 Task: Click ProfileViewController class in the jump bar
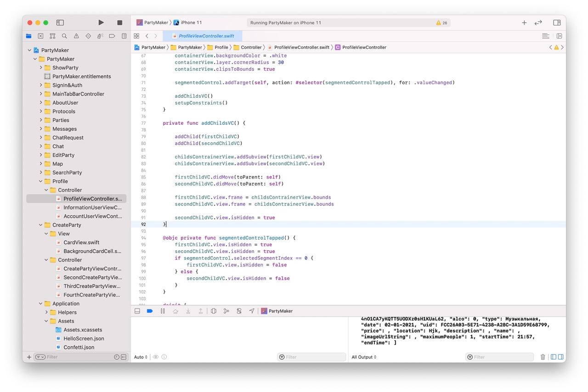[x=361, y=47]
